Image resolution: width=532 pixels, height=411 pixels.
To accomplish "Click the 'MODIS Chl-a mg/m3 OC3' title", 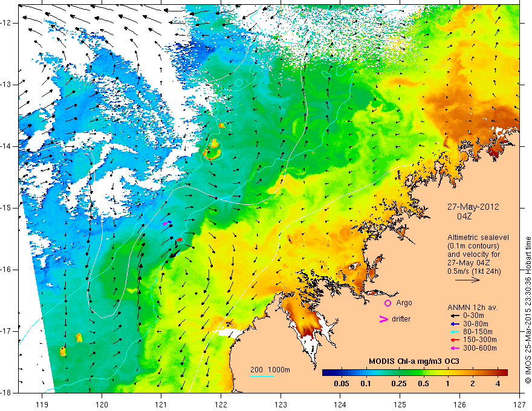I will (414, 361).
